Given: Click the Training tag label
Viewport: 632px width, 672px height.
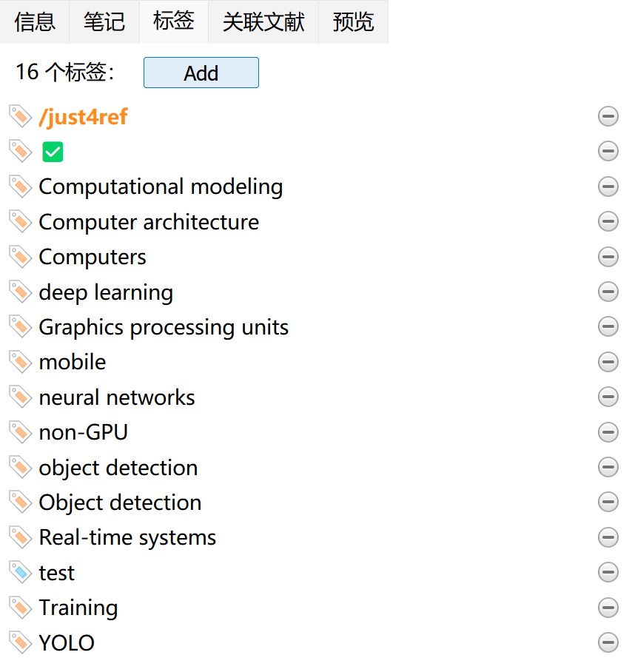Looking at the screenshot, I should pos(78,608).
